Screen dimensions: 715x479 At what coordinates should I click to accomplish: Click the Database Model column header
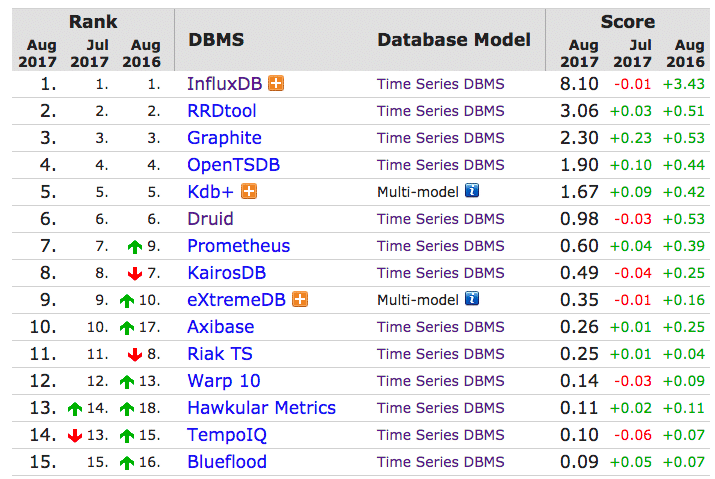454,40
